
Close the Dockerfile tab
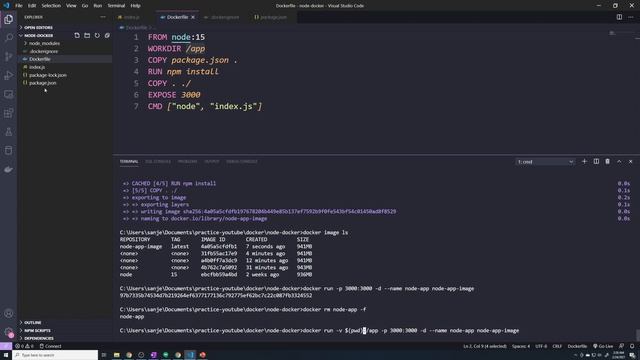(x=193, y=17)
